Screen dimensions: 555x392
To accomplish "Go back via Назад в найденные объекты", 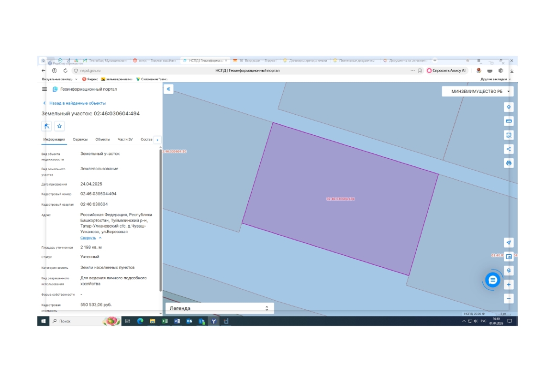I will (x=77, y=103).
